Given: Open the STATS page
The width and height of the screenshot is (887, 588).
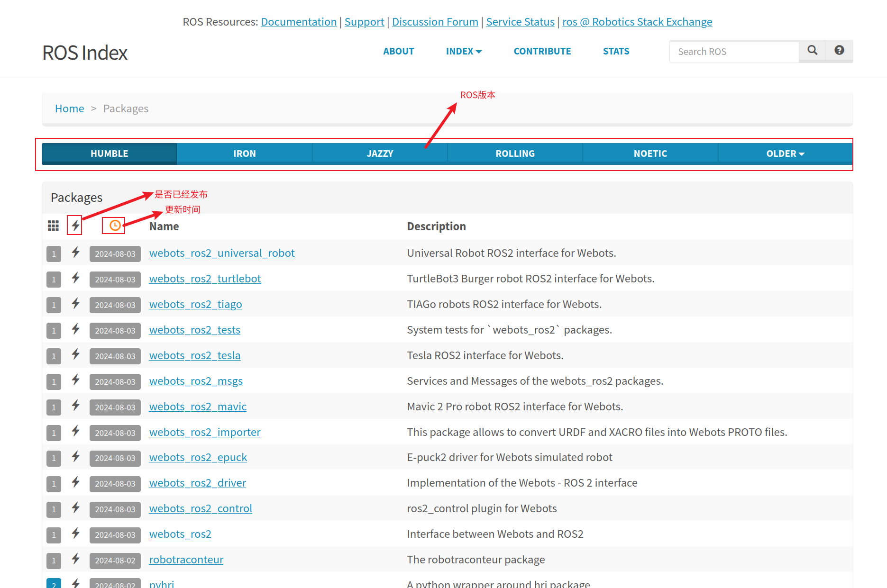Looking at the screenshot, I should tap(616, 51).
